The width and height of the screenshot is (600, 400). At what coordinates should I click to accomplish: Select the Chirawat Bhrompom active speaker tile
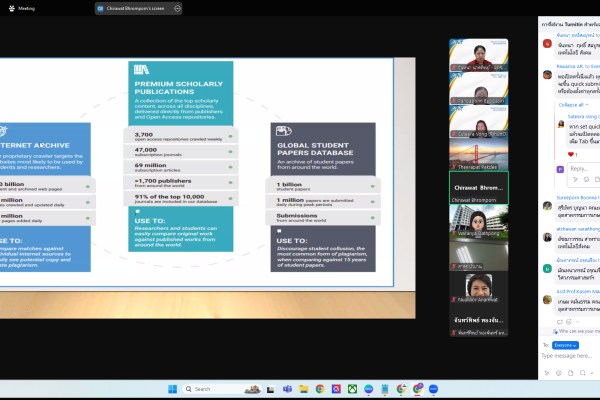[x=479, y=188]
